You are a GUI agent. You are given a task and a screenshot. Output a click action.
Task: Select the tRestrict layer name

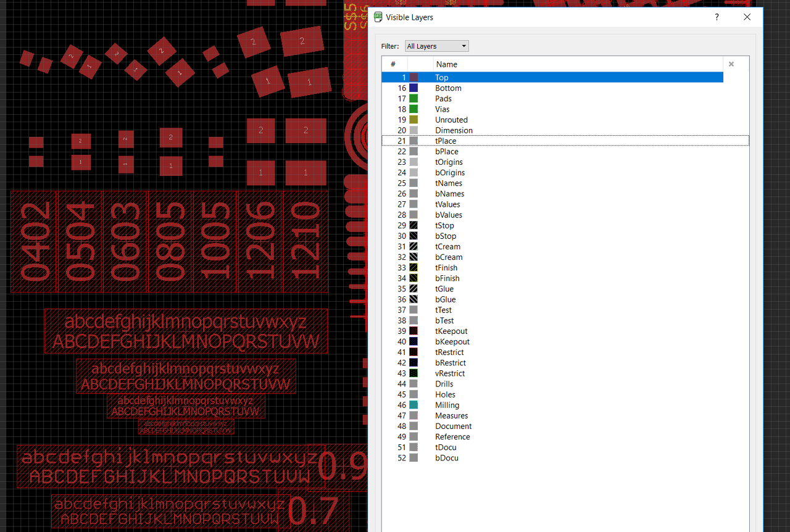tap(449, 352)
